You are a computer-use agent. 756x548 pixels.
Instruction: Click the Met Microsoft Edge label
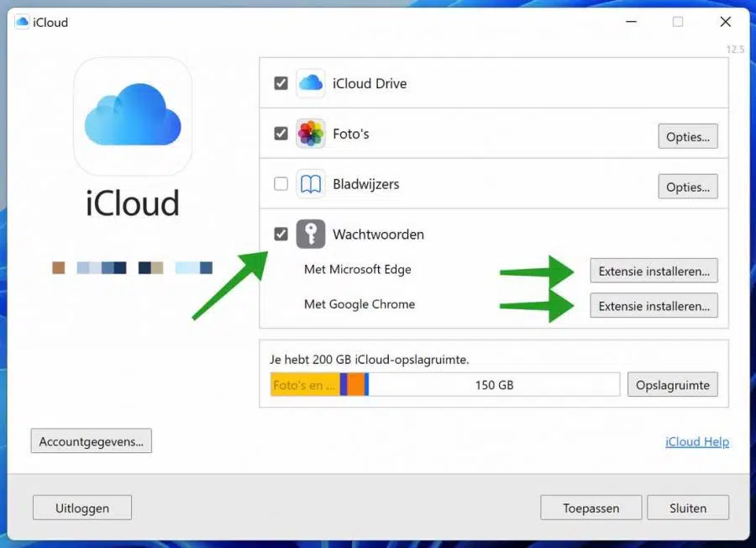358,269
